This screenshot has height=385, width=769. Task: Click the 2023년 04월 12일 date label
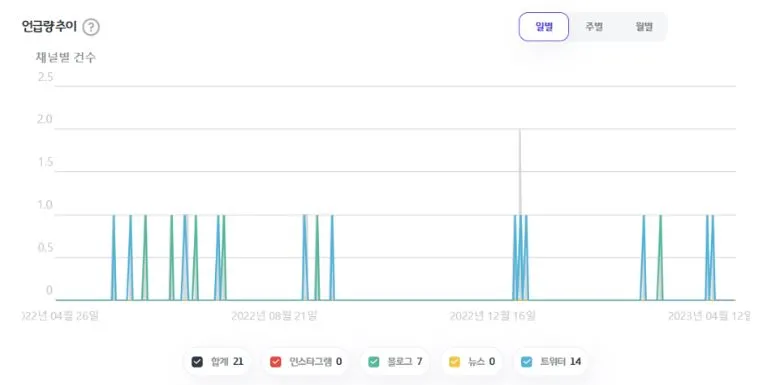coord(709,315)
